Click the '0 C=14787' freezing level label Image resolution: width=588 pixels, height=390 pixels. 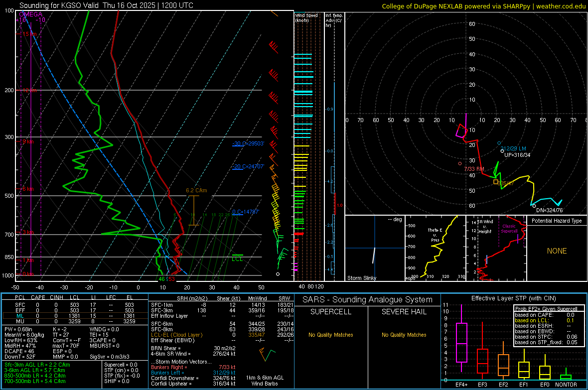coord(246,212)
